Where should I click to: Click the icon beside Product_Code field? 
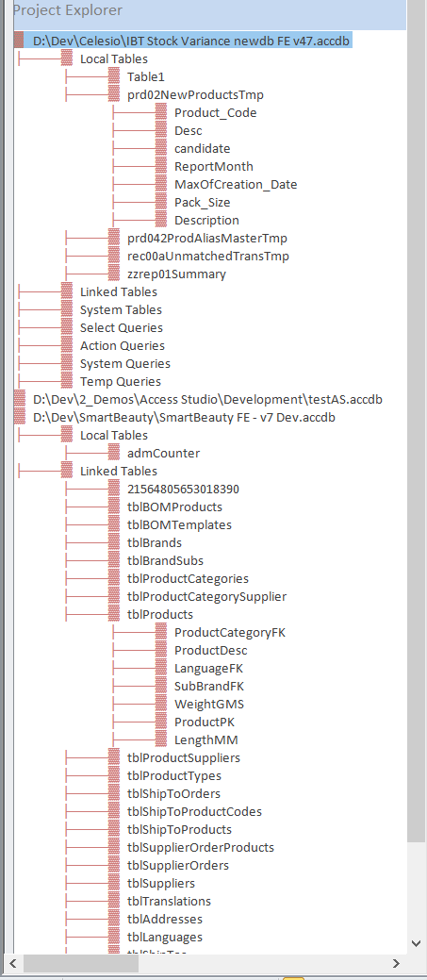pos(161,113)
